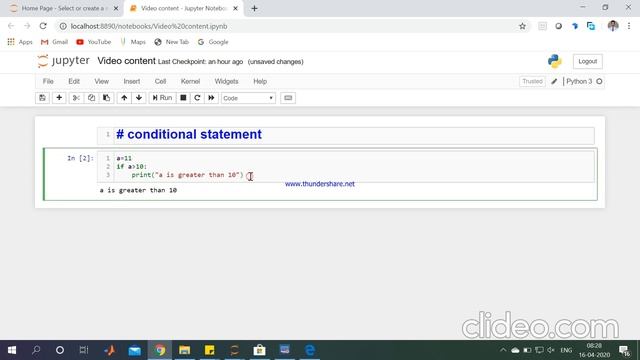Open Mail app from taskbar
The height and width of the screenshot is (360, 640).
click(135, 350)
